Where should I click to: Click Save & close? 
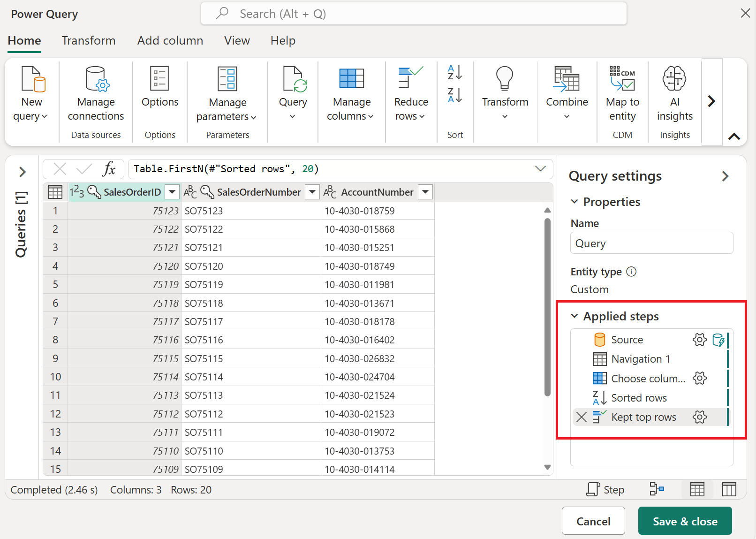[685, 521]
